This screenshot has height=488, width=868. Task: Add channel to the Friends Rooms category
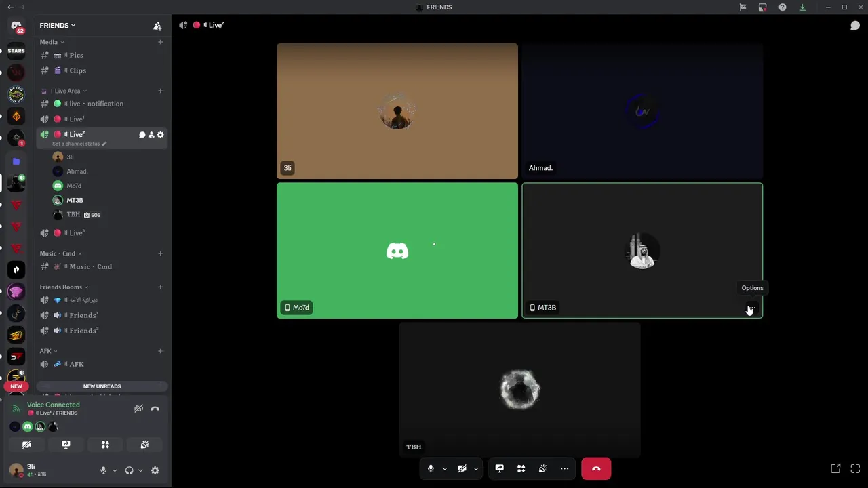point(161,287)
